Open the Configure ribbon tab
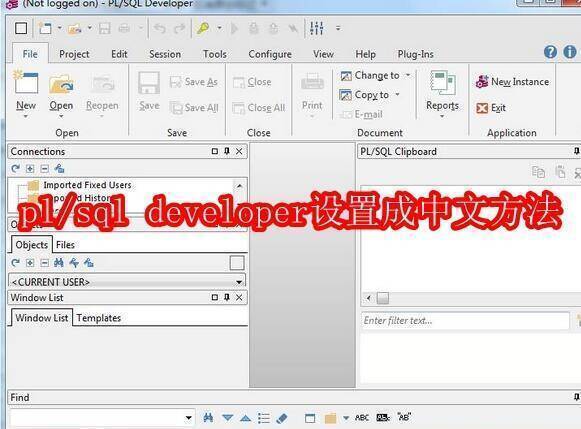 click(x=270, y=54)
